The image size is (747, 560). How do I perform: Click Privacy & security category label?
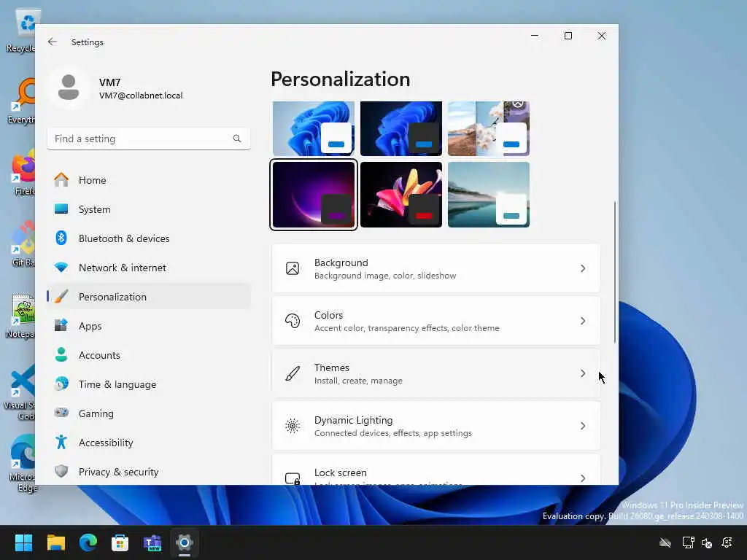[x=119, y=472]
